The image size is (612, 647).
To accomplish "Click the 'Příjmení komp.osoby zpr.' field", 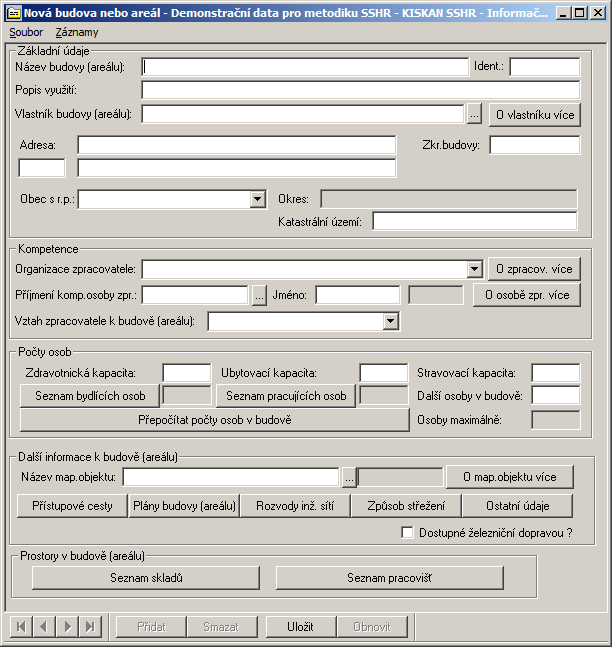I will (195, 295).
